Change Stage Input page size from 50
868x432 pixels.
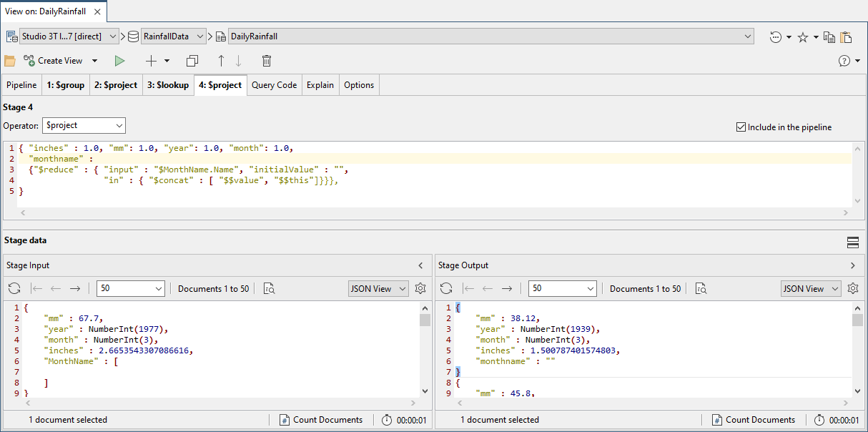coord(130,288)
